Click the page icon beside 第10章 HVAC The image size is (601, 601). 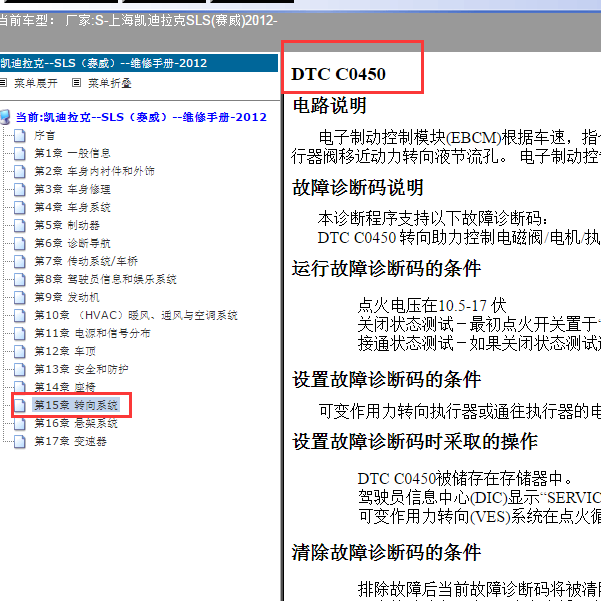[x=20, y=315]
